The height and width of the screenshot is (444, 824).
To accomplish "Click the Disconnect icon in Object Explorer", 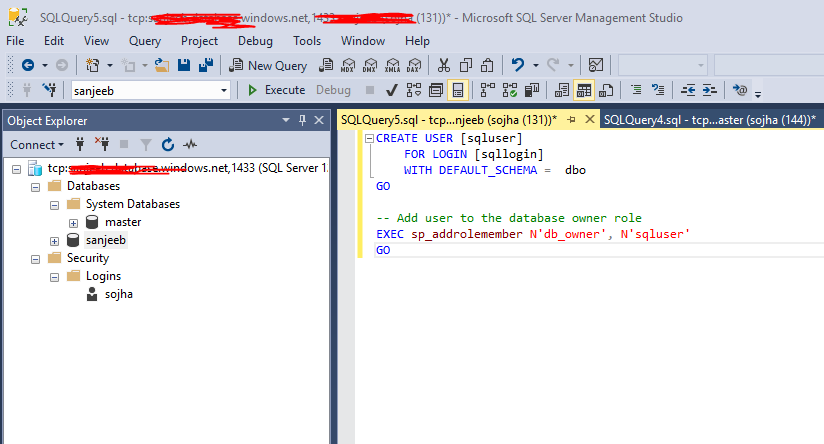I will [x=101, y=143].
